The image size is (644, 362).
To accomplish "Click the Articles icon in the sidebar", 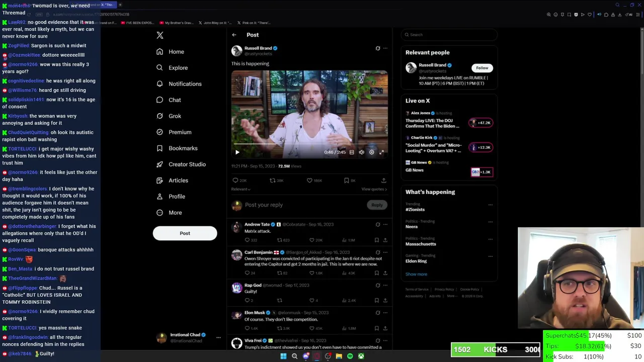I will [159, 180].
